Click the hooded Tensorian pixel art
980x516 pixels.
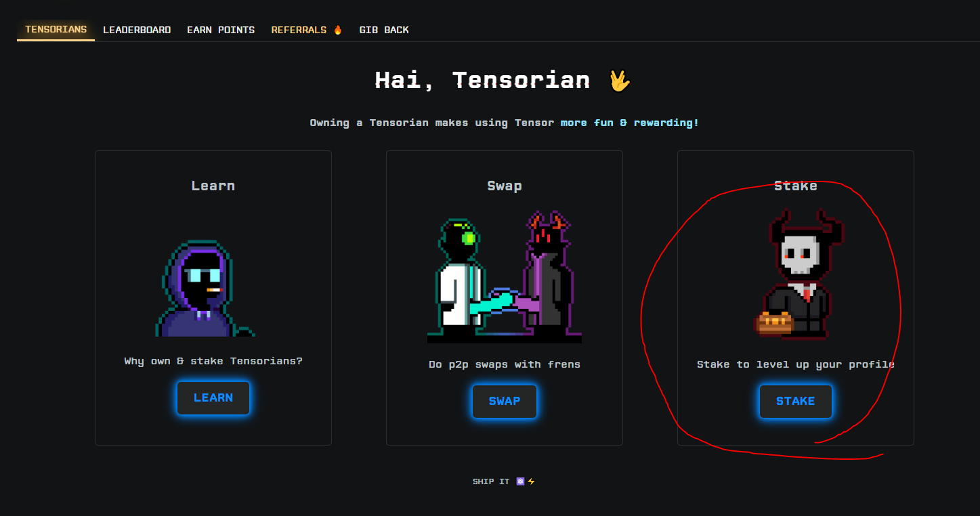click(205, 288)
